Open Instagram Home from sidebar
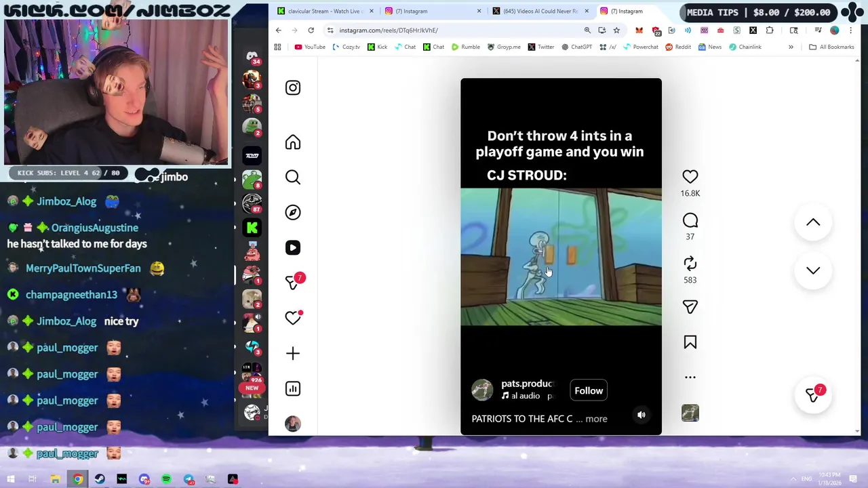This screenshot has height=488, width=868. pos(293,142)
